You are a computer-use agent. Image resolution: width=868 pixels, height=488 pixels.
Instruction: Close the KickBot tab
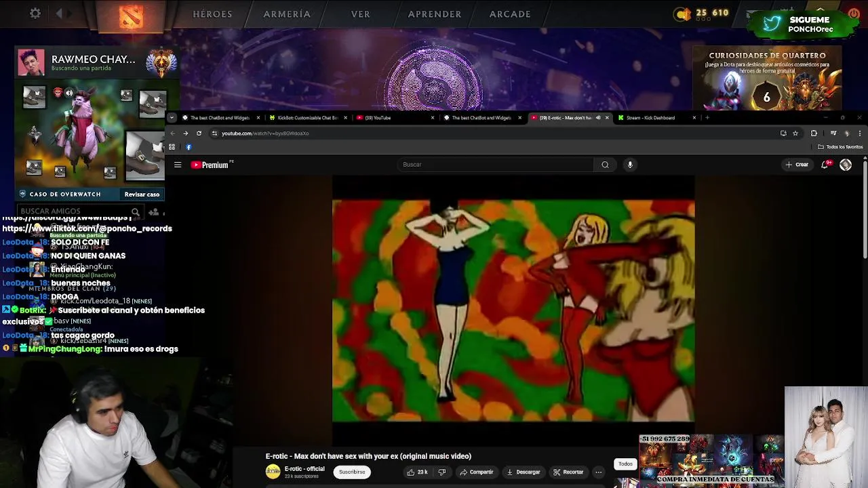tap(345, 118)
